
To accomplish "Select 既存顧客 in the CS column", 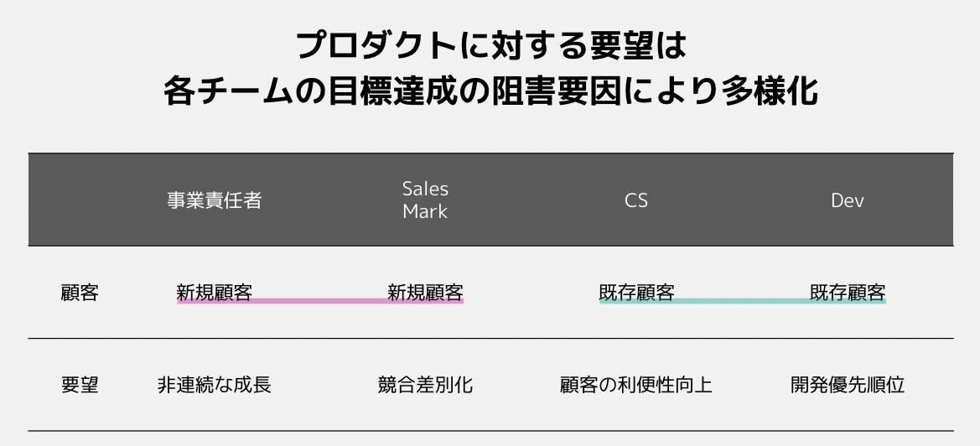I will [x=636, y=292].
